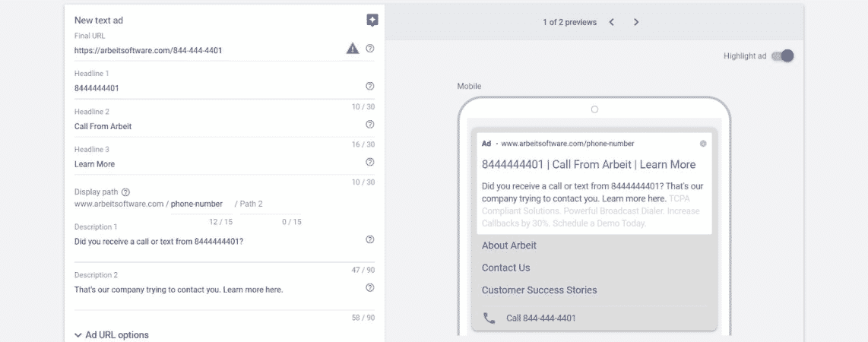
Task: Click the 58 / 90 character counter
Action: pos(363,318)
